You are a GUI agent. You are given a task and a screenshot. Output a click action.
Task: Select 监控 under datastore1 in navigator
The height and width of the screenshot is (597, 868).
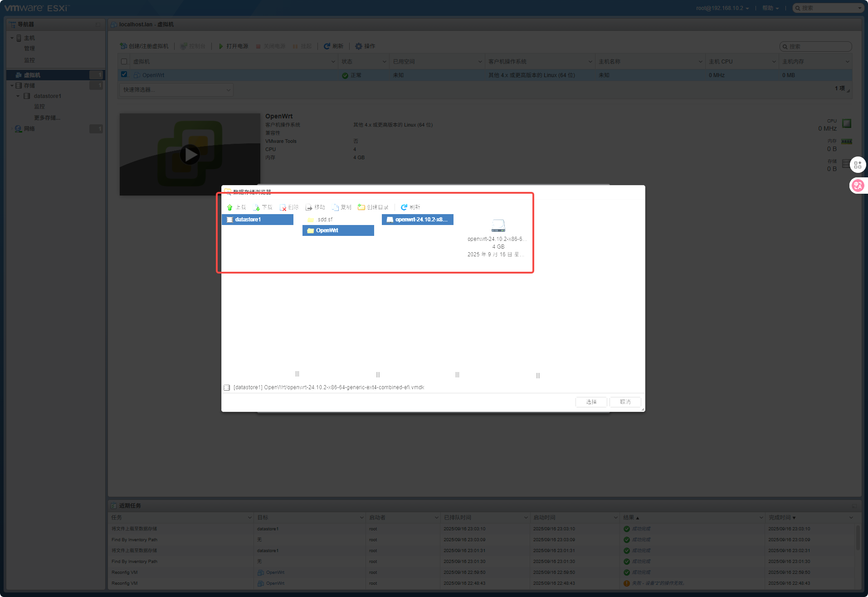pos(39,107)
